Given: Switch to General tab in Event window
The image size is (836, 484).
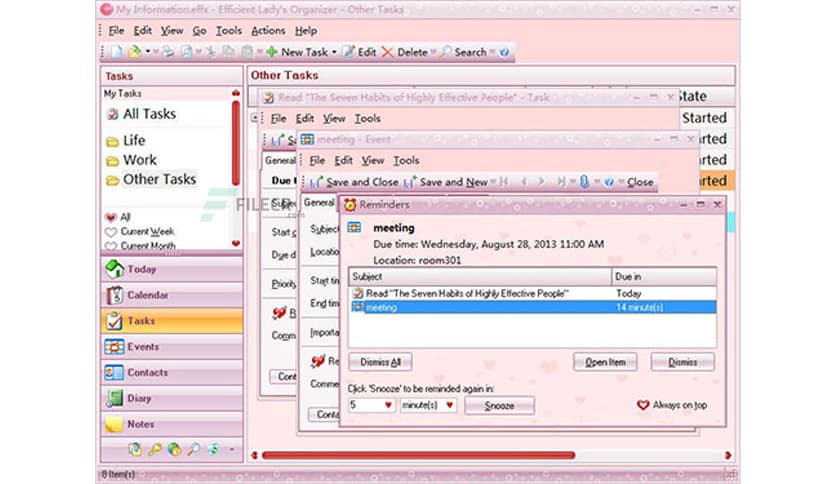Looking at the screenshot, I should [319, 203].
